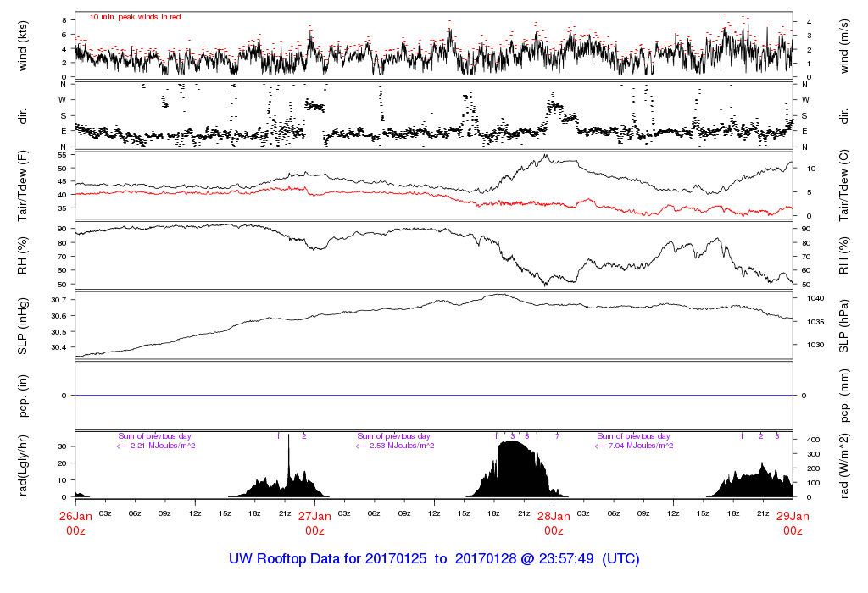Image resolution: width=868 pixels, height=593 pixels.
Task: Click the 'wind (m/s)' right axis label
Action: 846,46
